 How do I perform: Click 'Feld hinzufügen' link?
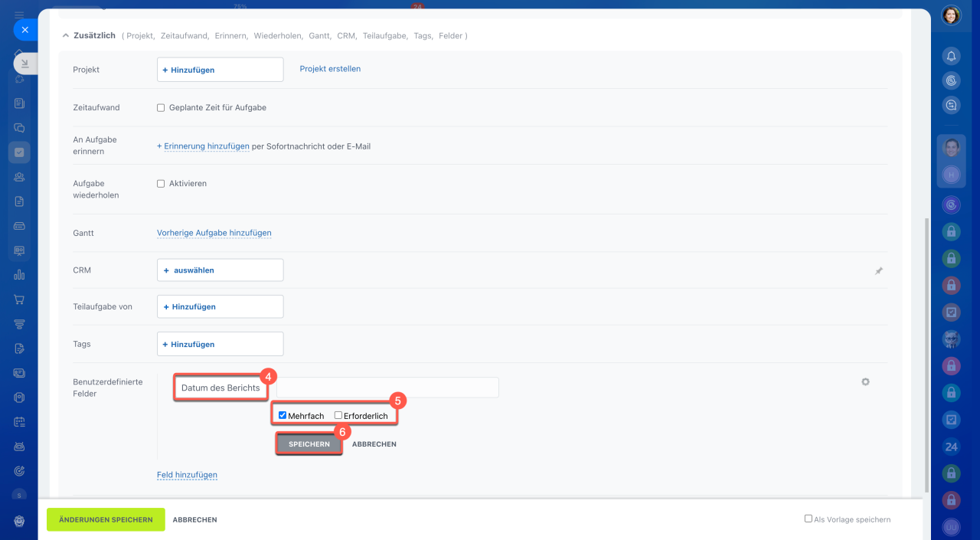[187, 475]
